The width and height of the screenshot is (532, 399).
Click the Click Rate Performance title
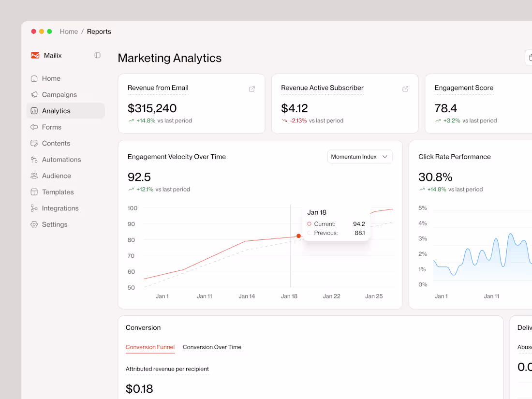454,157
